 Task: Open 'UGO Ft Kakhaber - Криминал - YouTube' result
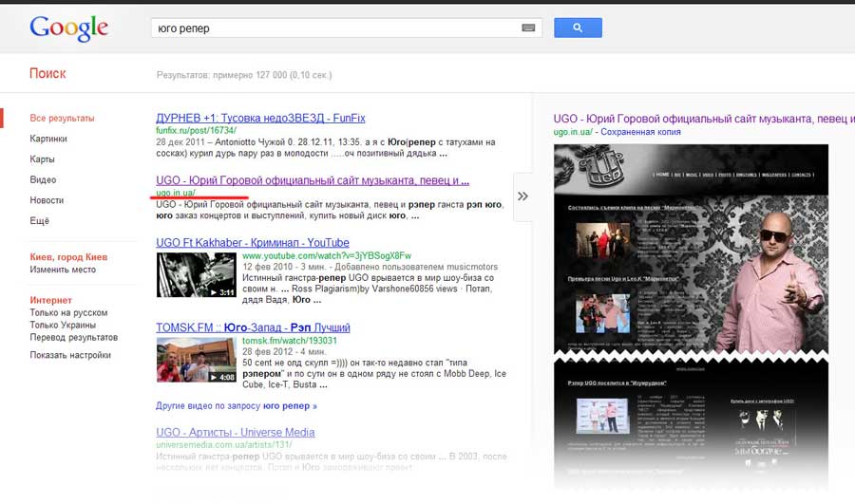tap(253, 242)
